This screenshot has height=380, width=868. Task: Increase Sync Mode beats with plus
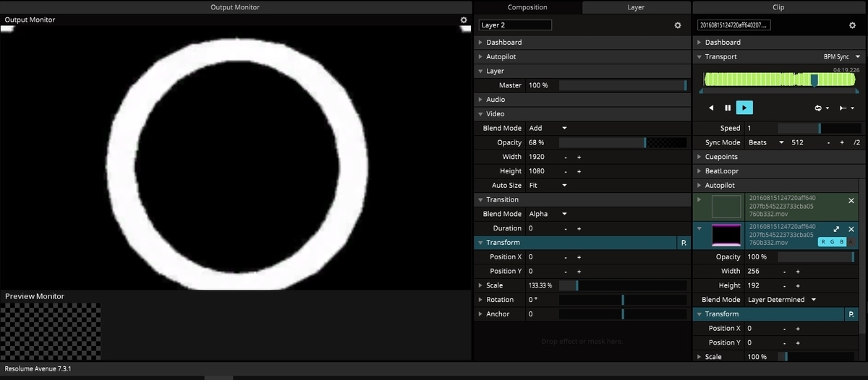842,143
